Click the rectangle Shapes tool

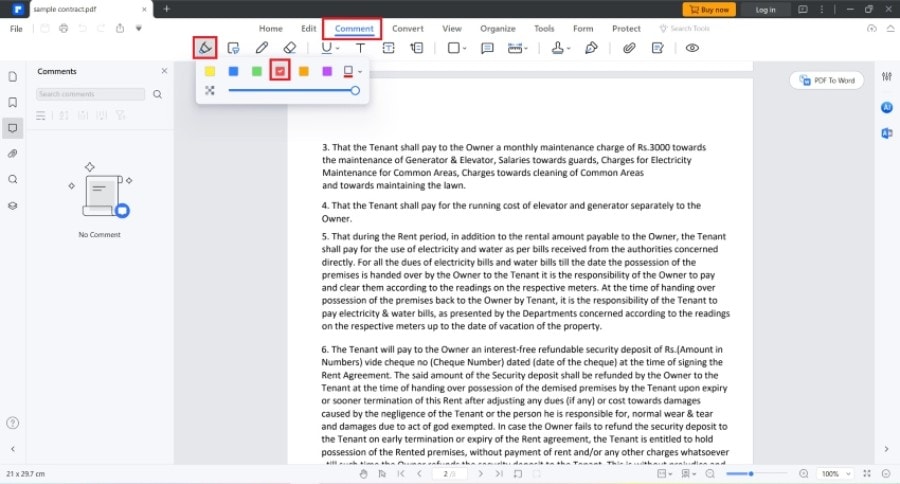click(x=453, y=48)
